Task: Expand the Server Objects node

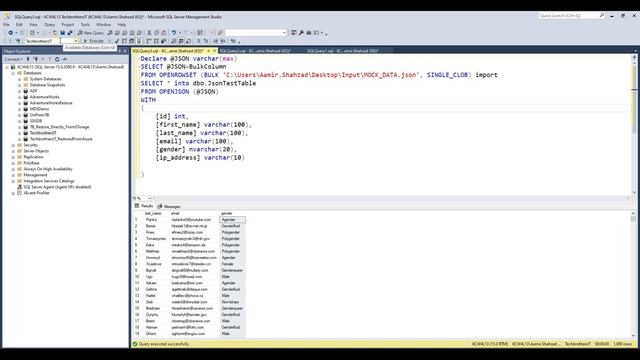Action: pos(13,151)
